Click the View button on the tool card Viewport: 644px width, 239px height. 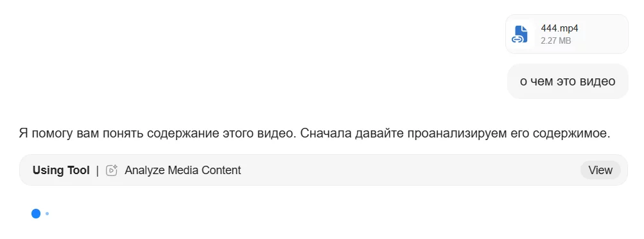(600, 170)
